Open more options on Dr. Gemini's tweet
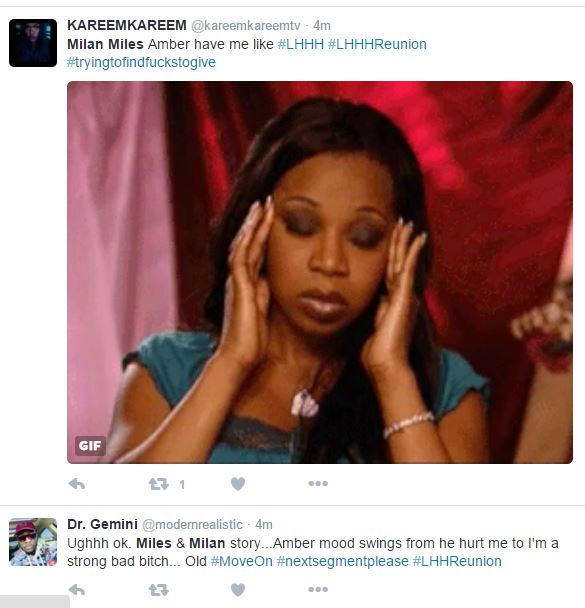The width and height of the screenshot is (585, 608). 318,589
